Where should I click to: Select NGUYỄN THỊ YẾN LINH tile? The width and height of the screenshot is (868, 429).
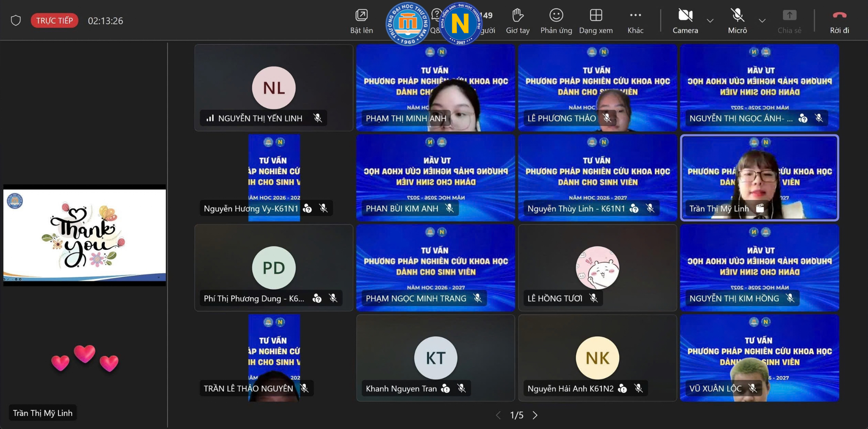pyautogui.click(x=274, y=88)
